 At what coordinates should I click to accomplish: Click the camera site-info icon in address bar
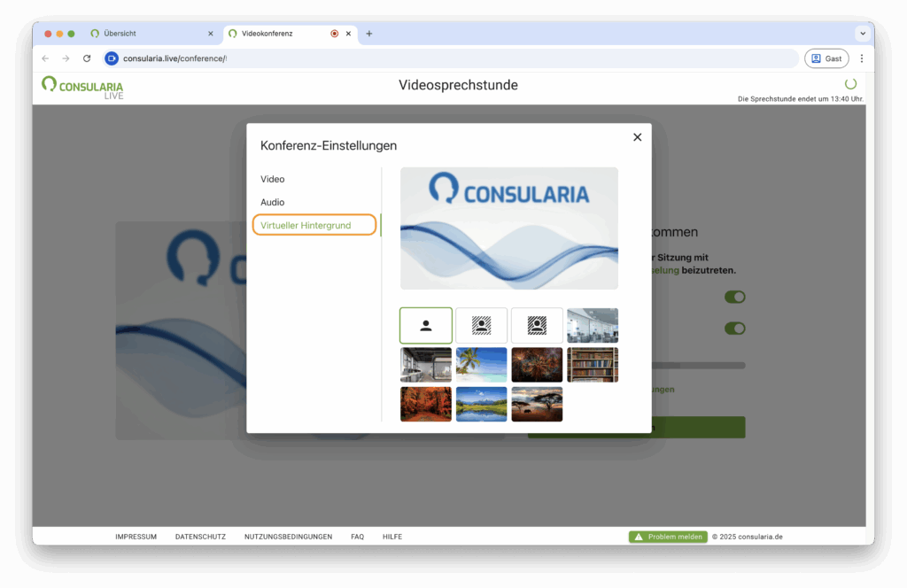(112, 58)
